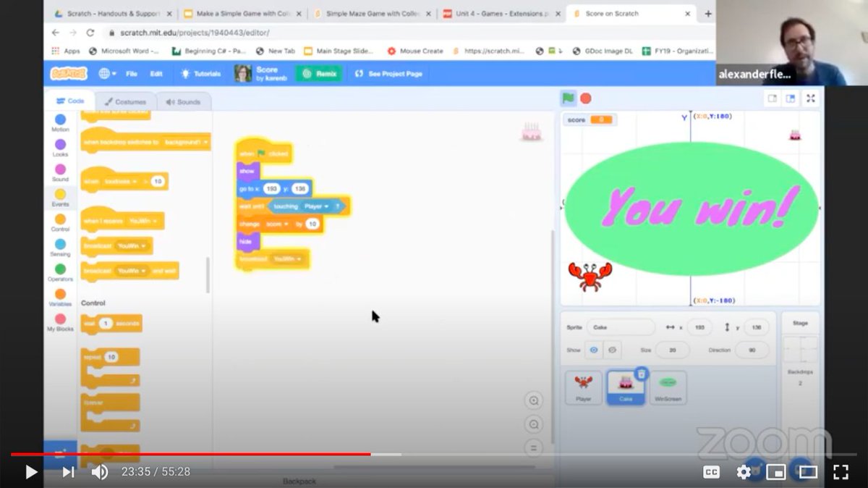Screen dimensions: 868x488
Task: Zoom out the code workspace
Action: (x=534, y=425)
